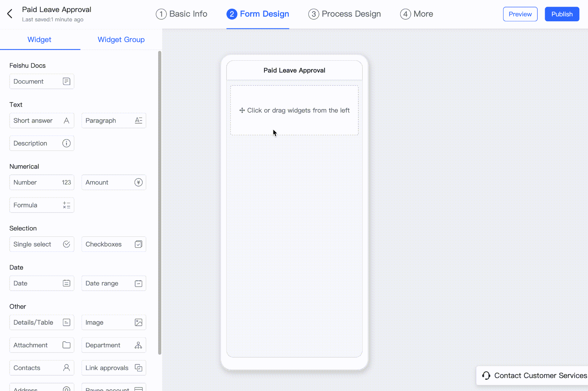Go to the Basic Info step

coord(181,14)
